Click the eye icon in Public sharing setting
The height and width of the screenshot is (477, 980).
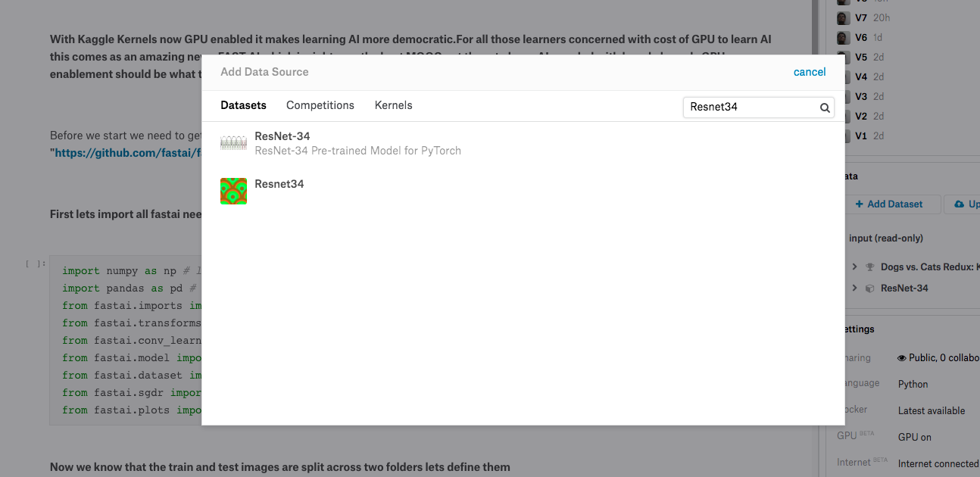[902, 358]
